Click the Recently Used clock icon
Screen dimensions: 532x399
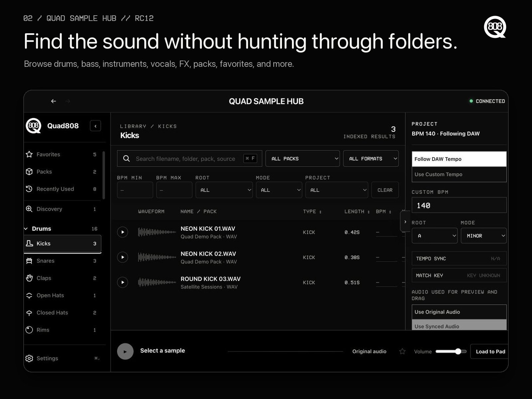(29, 189)
